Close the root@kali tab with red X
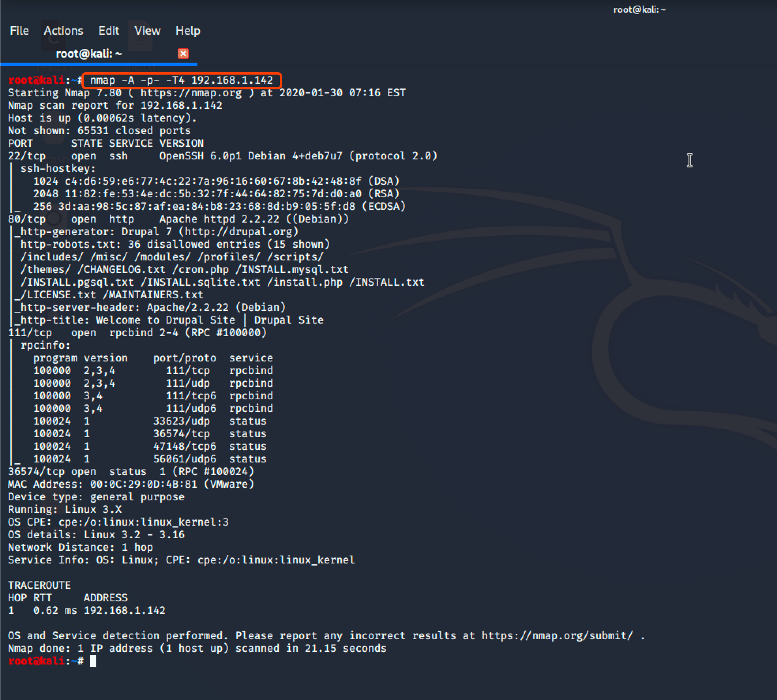 [x=183, y=54]
